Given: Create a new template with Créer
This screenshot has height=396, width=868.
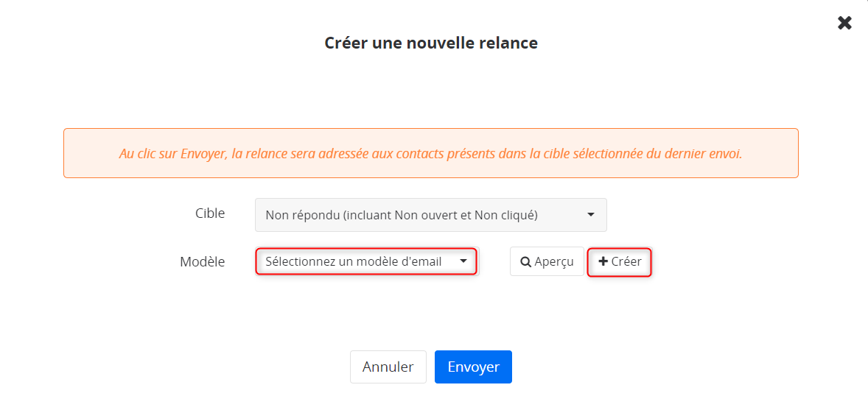Looking at the screenshot, I should [619, 261].
